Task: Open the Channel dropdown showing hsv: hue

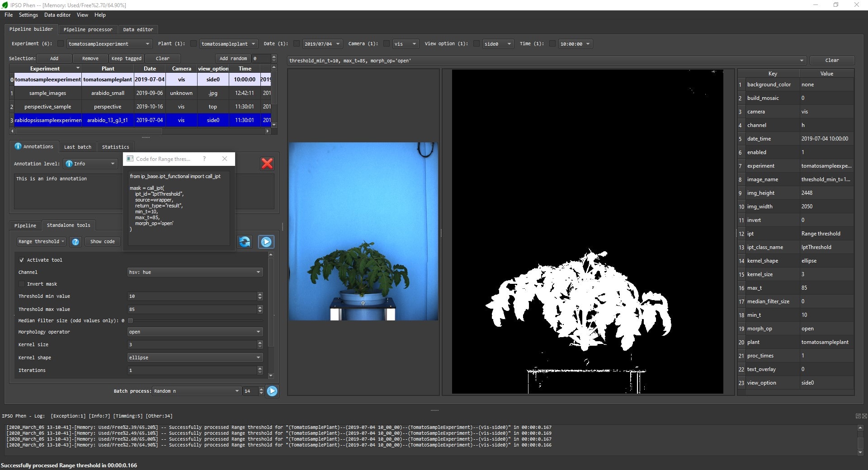Action: tap(194, 272)
